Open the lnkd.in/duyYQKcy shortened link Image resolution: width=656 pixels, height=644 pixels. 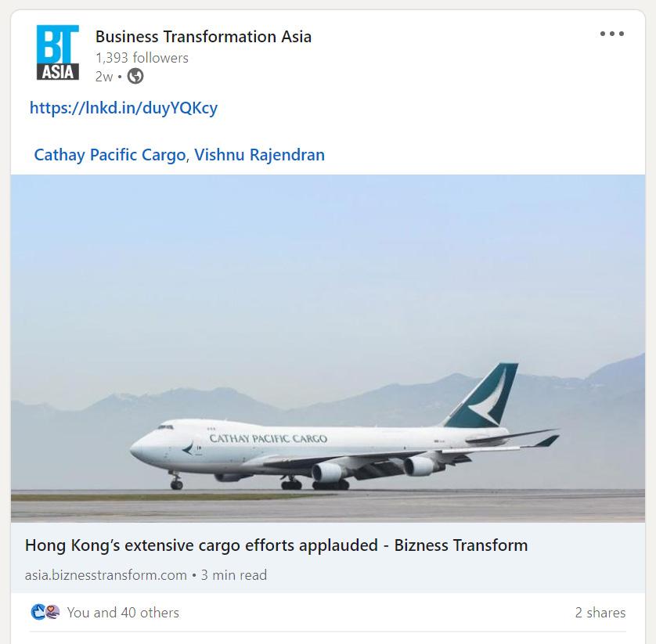coord(124,108)
